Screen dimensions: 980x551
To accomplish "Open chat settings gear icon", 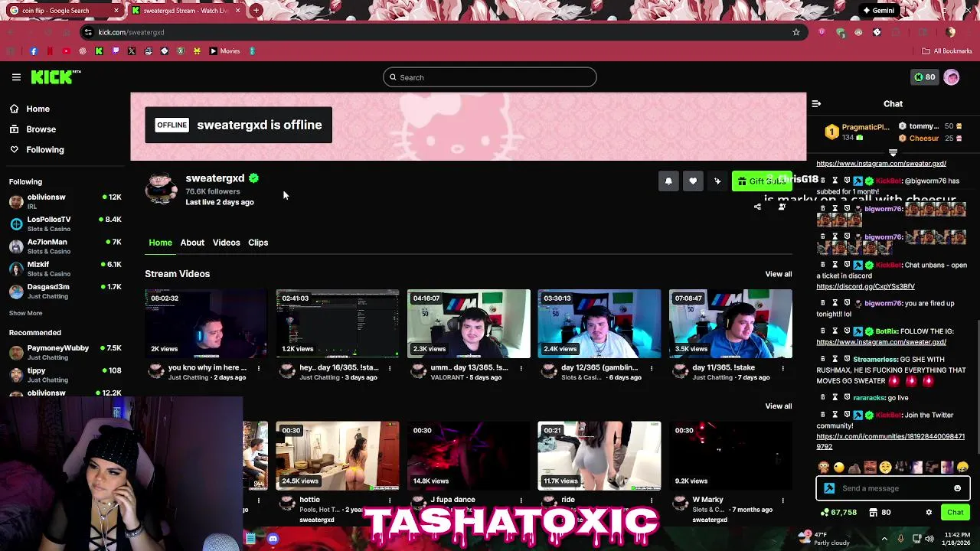I will 929,513.
